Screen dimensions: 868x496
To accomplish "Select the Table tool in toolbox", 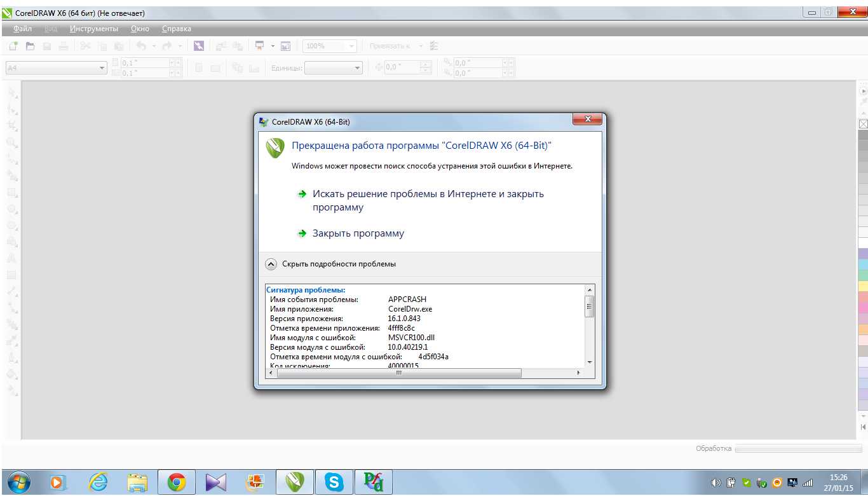I will pyautogui.click(x=12, y=275).
